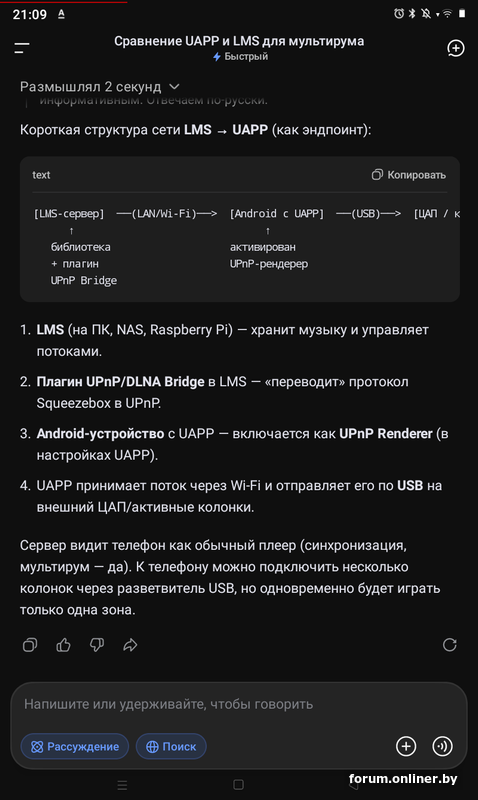Select the code block text diagram

(240, 247)
